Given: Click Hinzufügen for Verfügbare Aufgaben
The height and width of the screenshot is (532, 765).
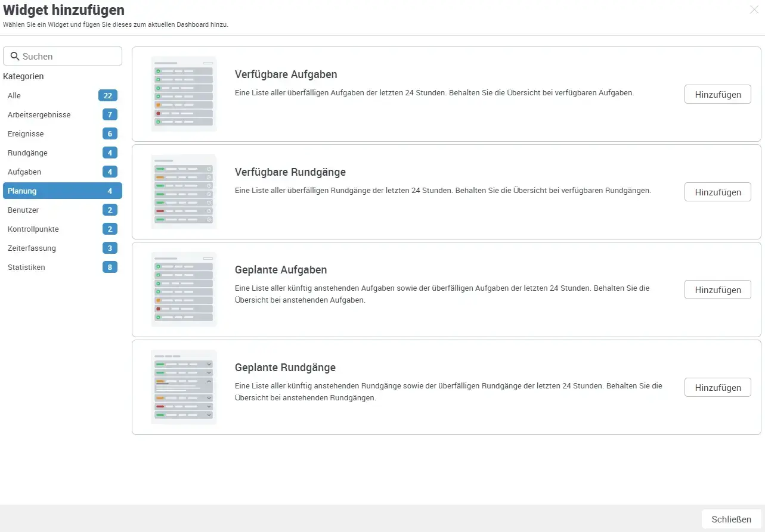Looking at the screenshot, I should point(717,94).
